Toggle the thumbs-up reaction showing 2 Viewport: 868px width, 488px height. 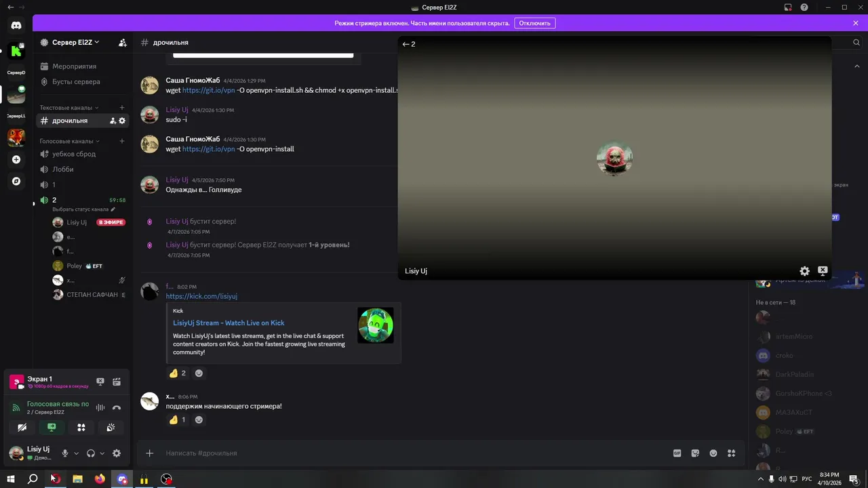(x=178, y=373)
